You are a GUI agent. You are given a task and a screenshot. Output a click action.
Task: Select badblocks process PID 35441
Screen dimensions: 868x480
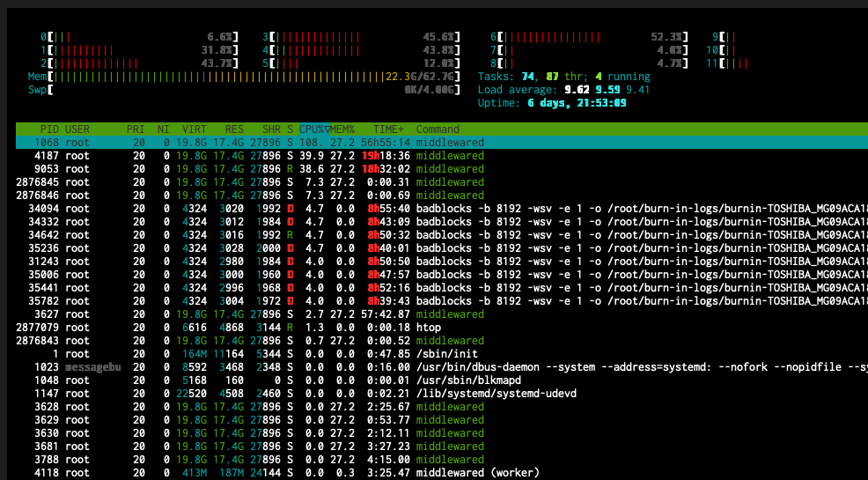pos(442,288)
